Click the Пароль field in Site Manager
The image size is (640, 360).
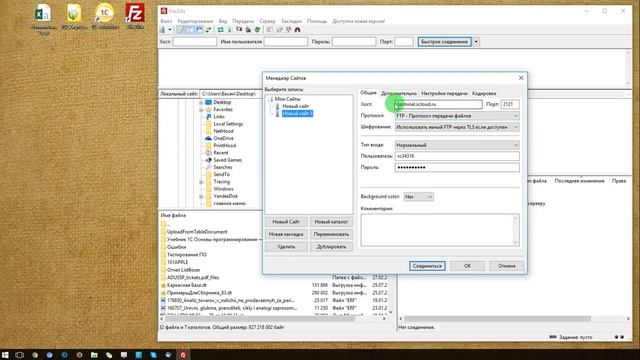pos(457,167)
